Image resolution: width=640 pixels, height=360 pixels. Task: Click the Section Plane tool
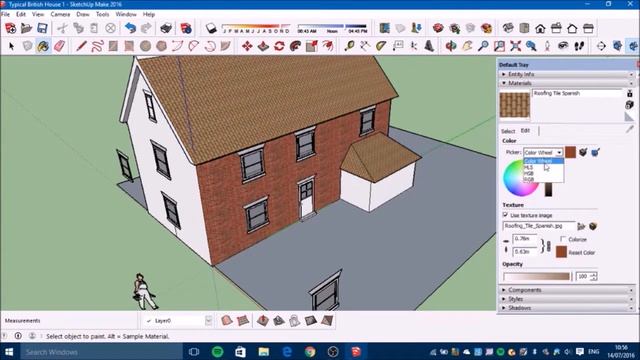tap(601, 46)
